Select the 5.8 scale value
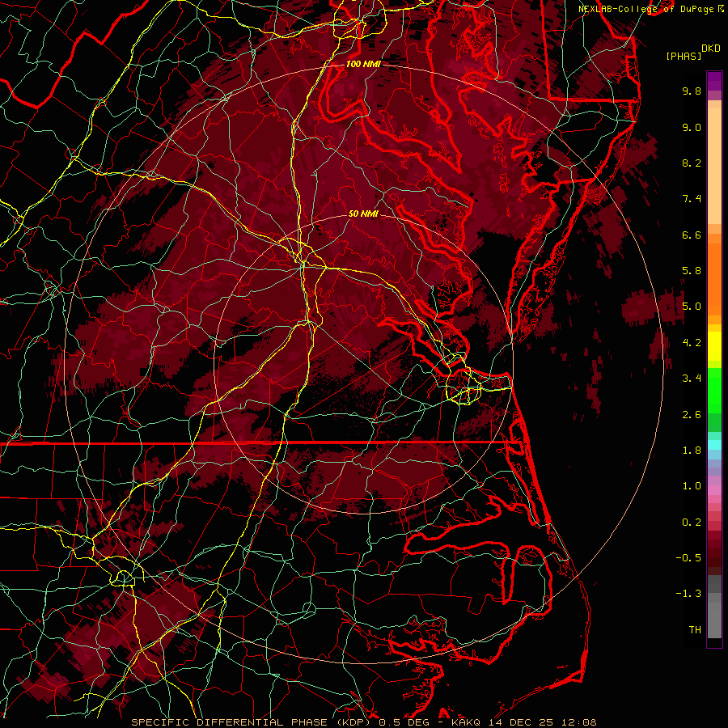The image size is (728, 728). [692, 271]
